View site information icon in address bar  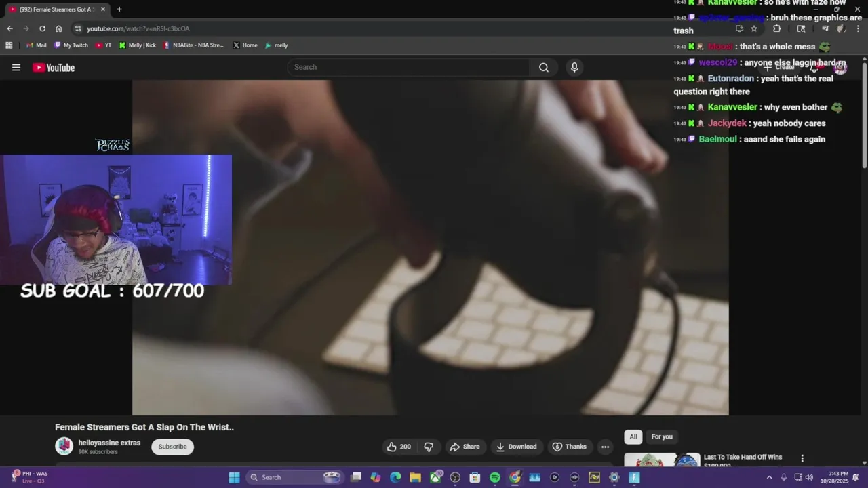pos(78,28)
